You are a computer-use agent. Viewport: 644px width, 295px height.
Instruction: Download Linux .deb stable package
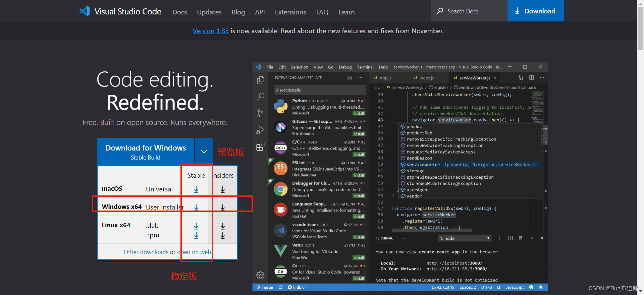point(196,226)
